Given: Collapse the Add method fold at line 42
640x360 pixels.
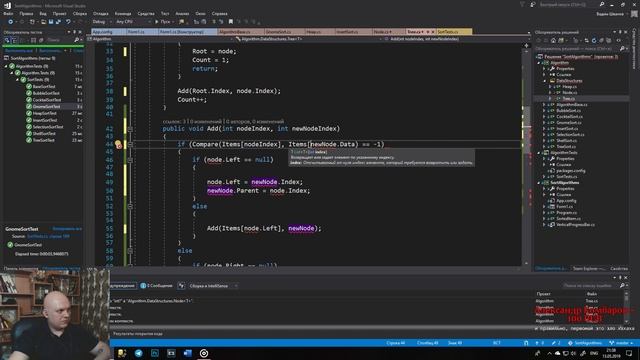Looking at the screenshot, I should tap(130, 129).
